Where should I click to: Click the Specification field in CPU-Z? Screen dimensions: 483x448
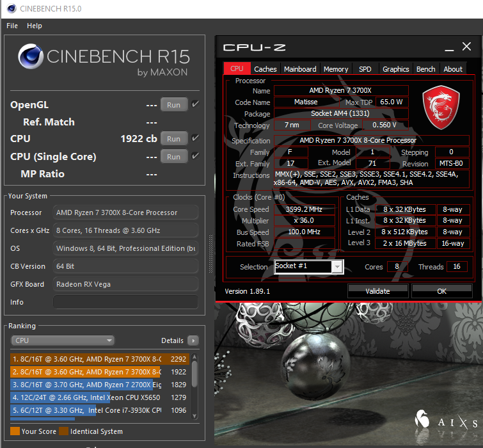pos(371,140)
